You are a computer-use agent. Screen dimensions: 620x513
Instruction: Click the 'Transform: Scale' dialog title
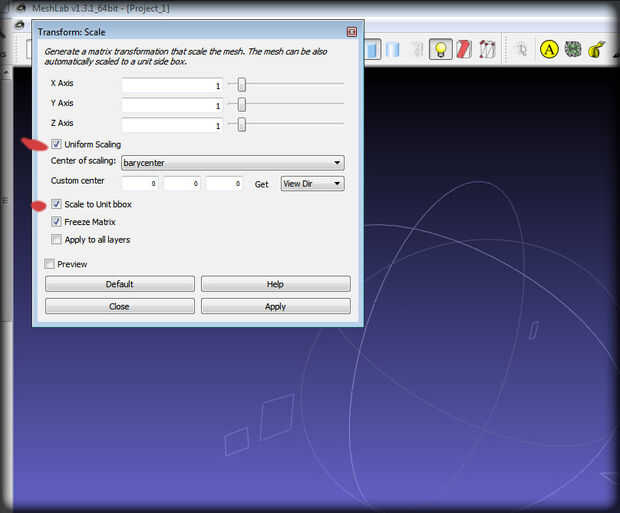[72, 32]
